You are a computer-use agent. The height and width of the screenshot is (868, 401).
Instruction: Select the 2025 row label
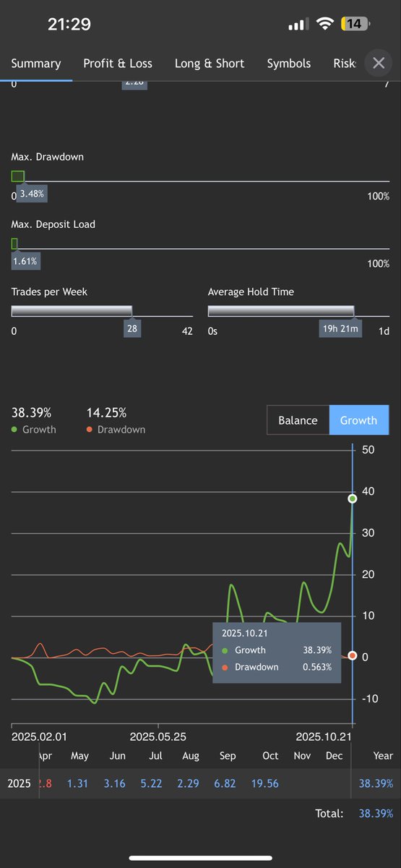pyautogui.click(x=19, y=783)
